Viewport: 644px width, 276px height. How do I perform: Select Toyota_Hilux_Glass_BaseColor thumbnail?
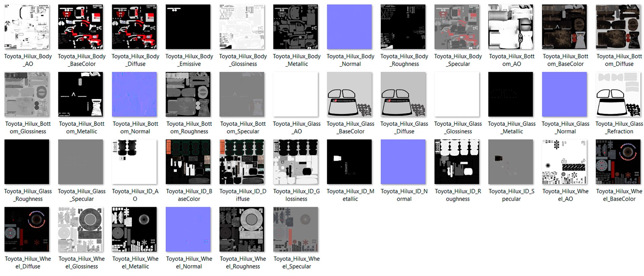tap(350, 94)
